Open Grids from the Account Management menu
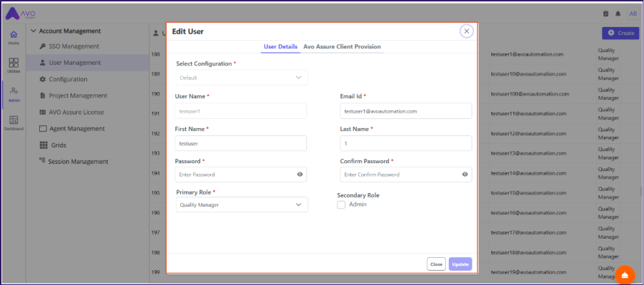The image size is (644, 285). click(57, 145)
